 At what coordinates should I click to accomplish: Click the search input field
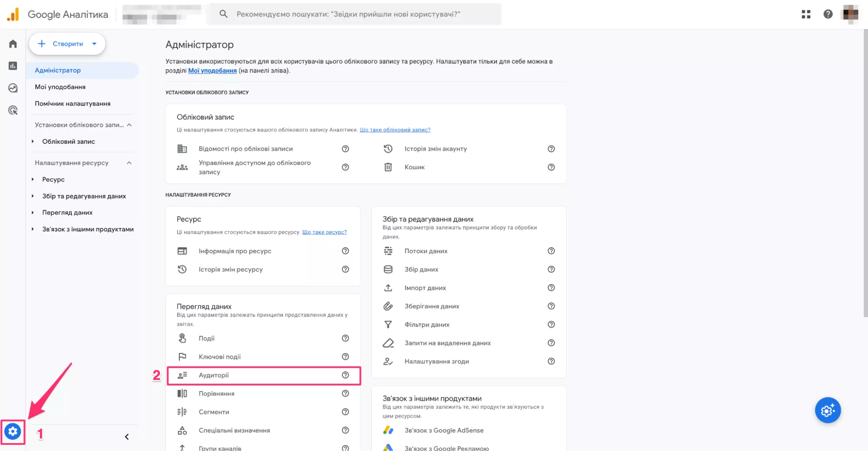pos(356,14)
